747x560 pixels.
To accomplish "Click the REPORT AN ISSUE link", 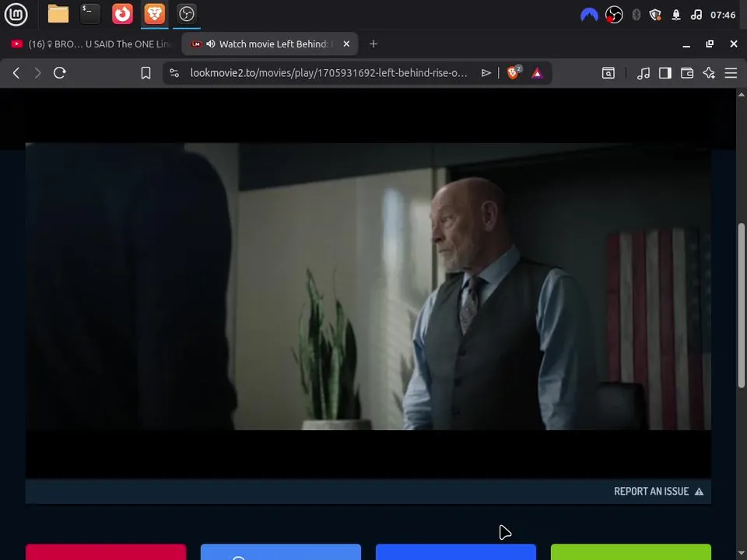I will coord(658,492).
